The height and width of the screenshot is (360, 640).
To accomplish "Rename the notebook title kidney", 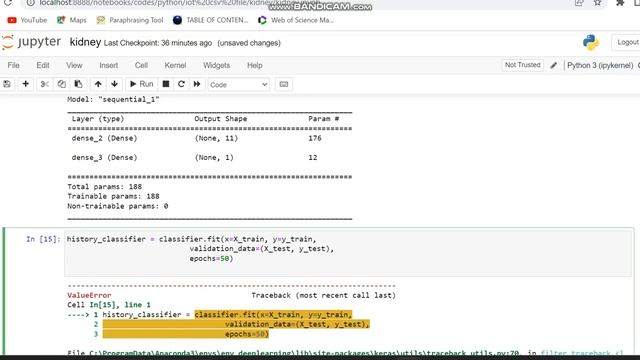I will pos(85,42).
